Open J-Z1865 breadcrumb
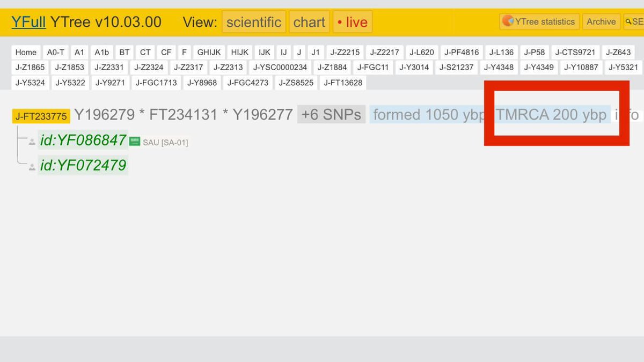 [30, 67]
